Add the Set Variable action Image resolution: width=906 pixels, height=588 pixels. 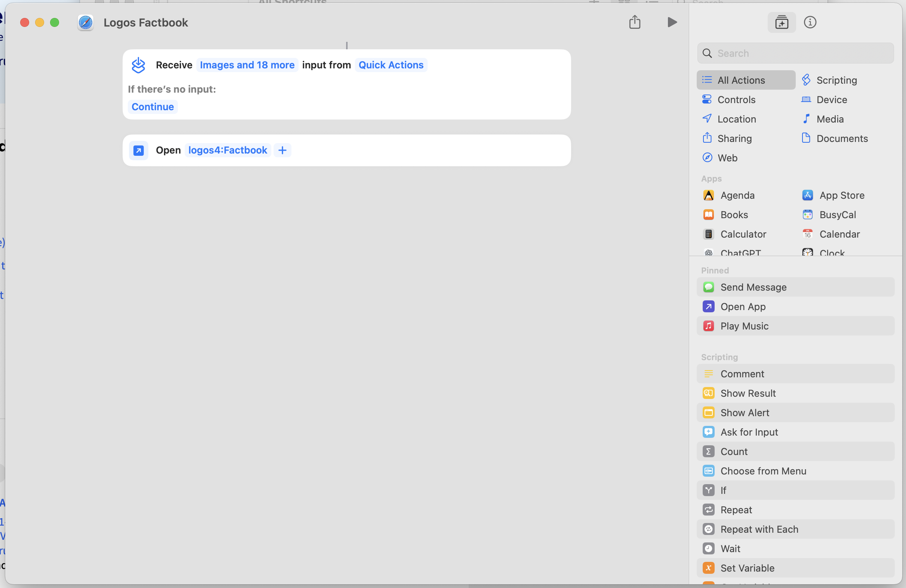tap(795, 568)
